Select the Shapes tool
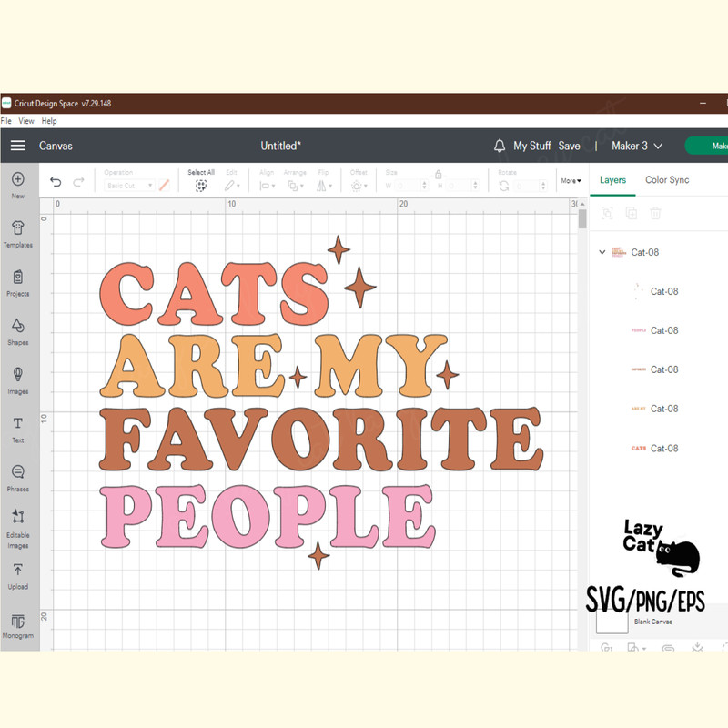 click(18, 327)
